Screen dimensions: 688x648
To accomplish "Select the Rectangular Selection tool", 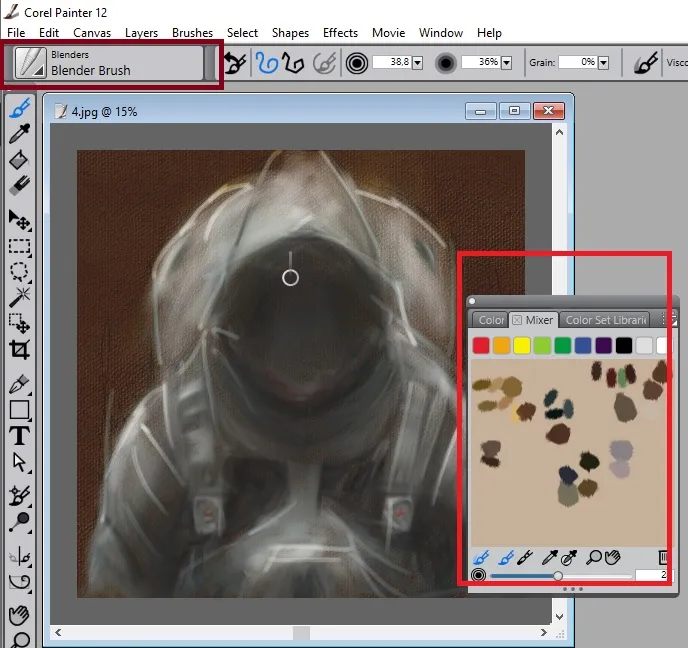I will point(19,247).
